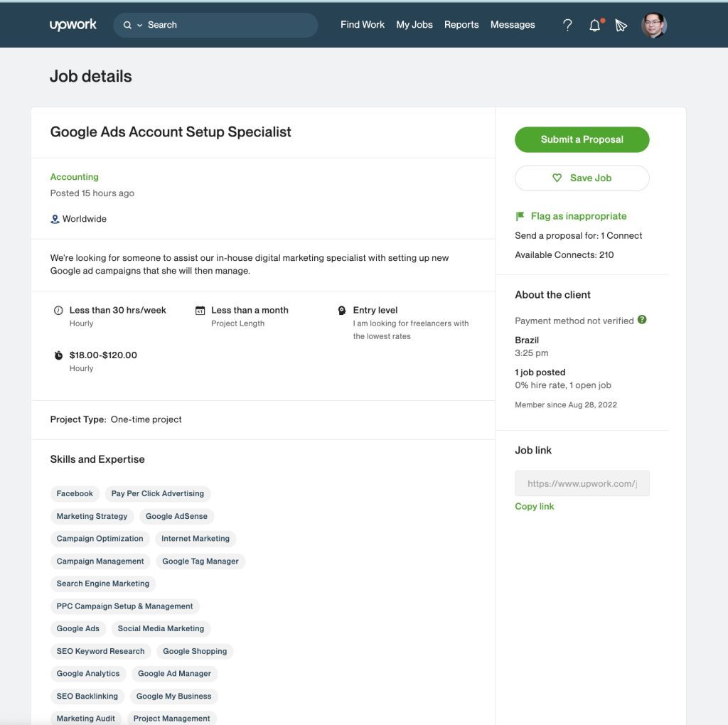Open the profile avatar menu
Screen dimensions: 728x725
[x=654, y=25]
